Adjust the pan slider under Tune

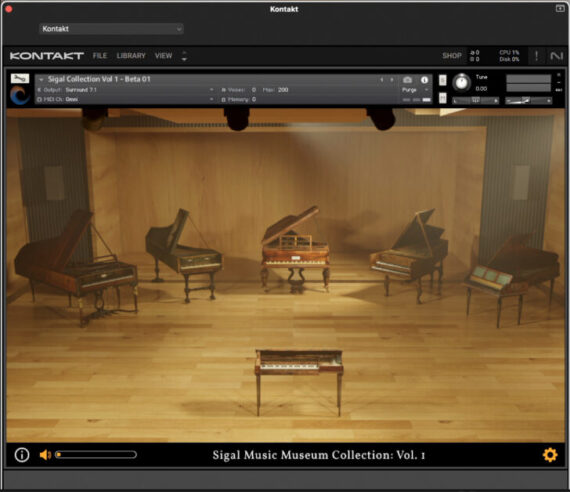point(475,100)
